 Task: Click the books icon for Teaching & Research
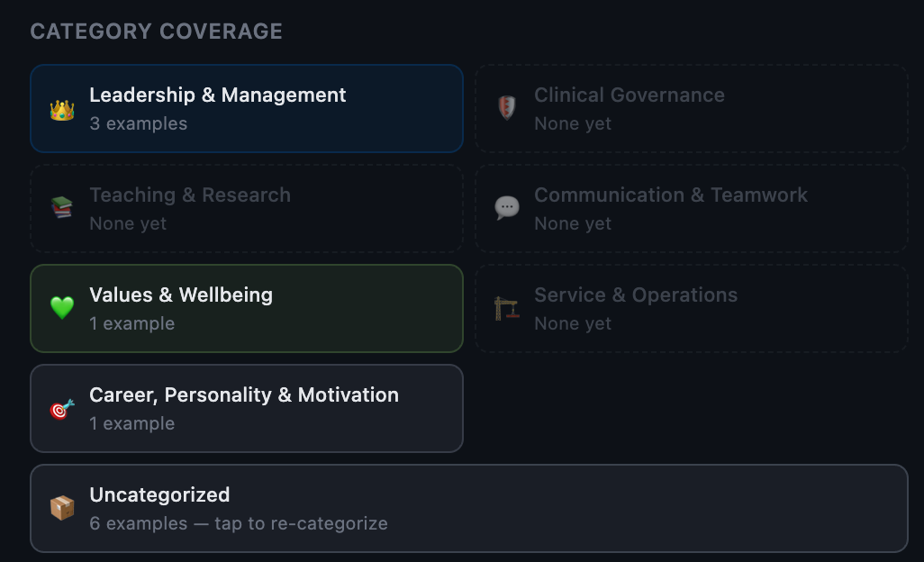61,206
